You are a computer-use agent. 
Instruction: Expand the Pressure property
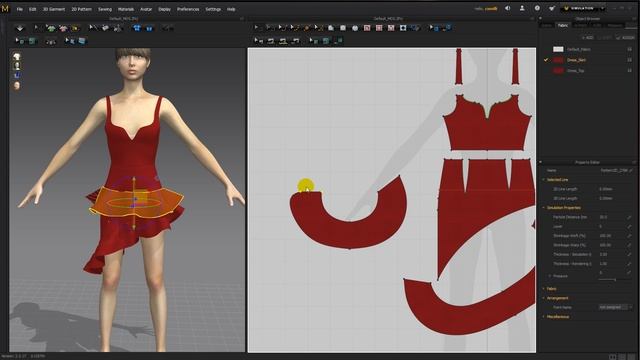[550, 276]
